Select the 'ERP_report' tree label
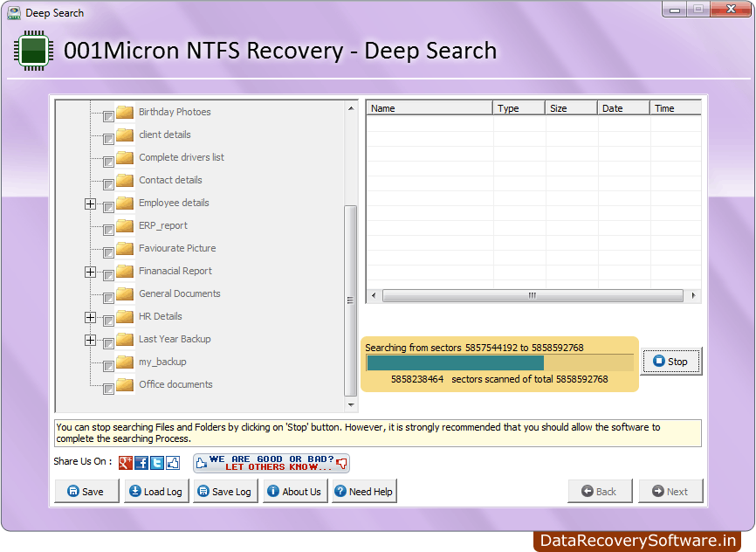Screen dimensions: 756x552 pos(163,226)
